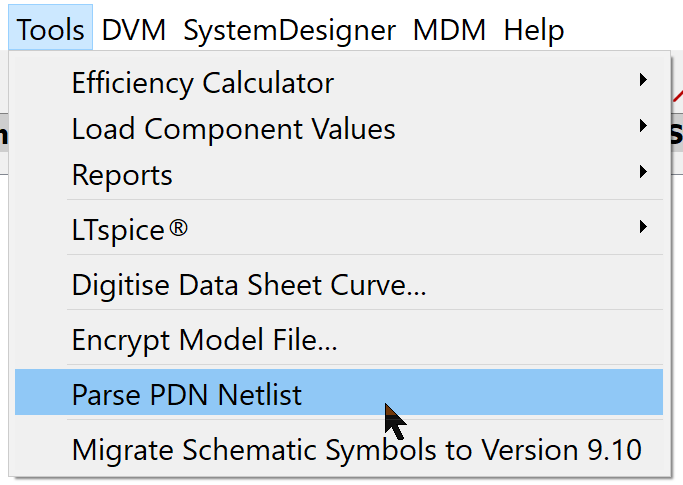Open the LTspice submenu arrow

[x=644, y=228]
